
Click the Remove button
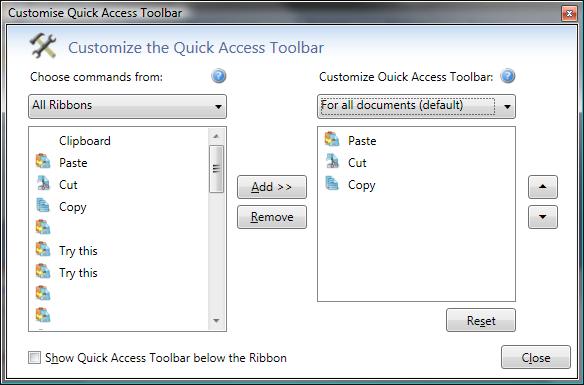point(272,217)
